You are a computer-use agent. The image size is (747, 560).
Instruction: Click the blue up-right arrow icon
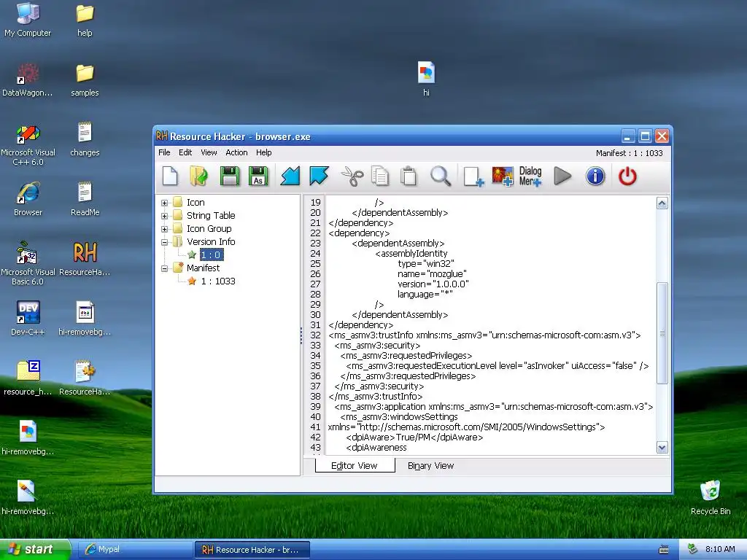(319, 176)
